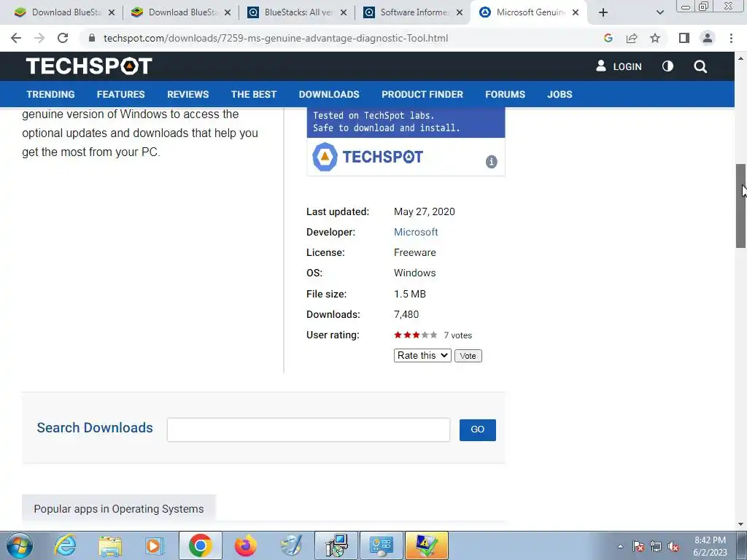Viewport: 747px width, 560px height.
Task: Click the 7 votes text
Action: [x=458, y=335]
